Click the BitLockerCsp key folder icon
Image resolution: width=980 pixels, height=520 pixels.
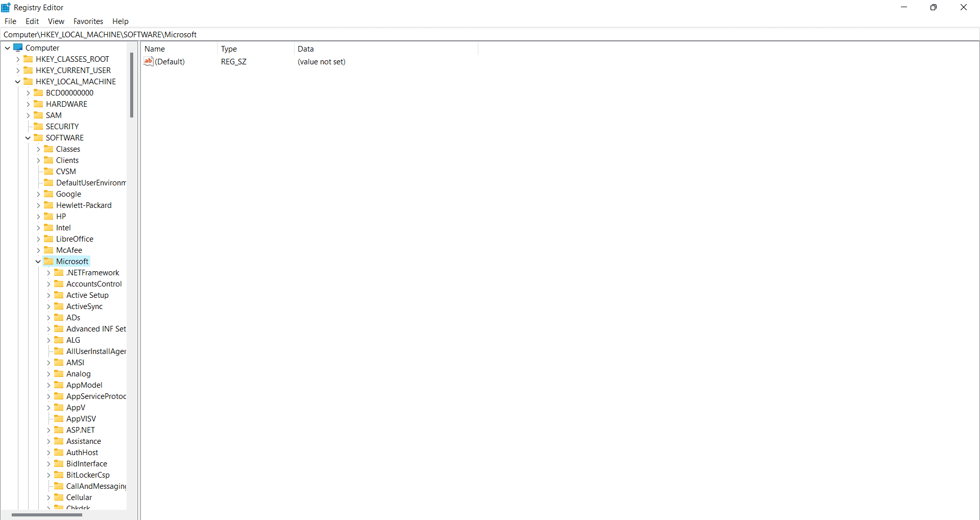tap(59, 475)
